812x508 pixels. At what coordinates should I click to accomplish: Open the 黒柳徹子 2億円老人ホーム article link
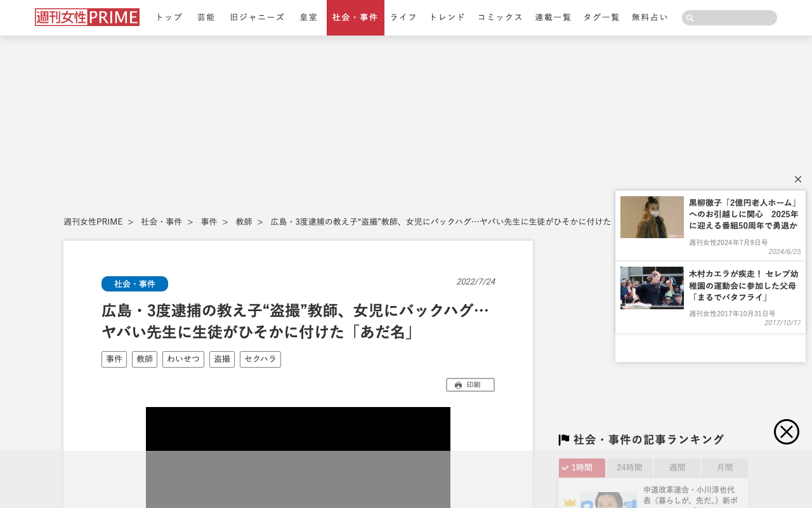tap(744, 214)
